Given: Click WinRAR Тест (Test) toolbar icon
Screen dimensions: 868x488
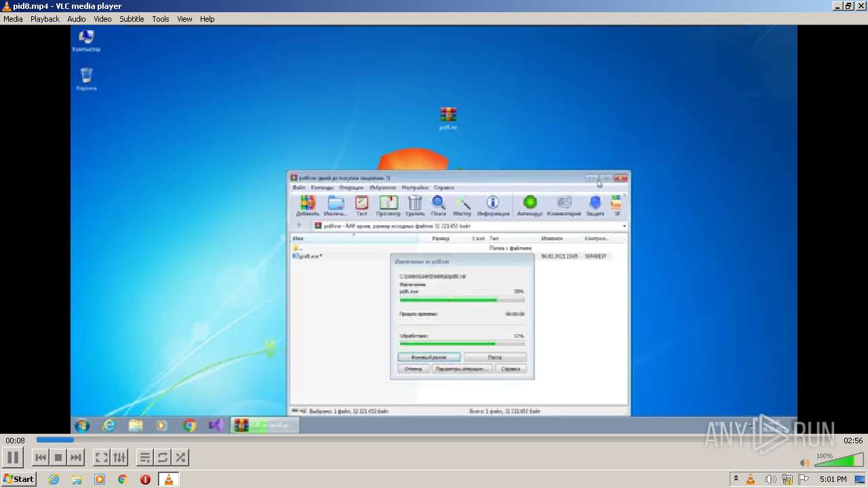Looking at the screenshot, I should [361, 205].
